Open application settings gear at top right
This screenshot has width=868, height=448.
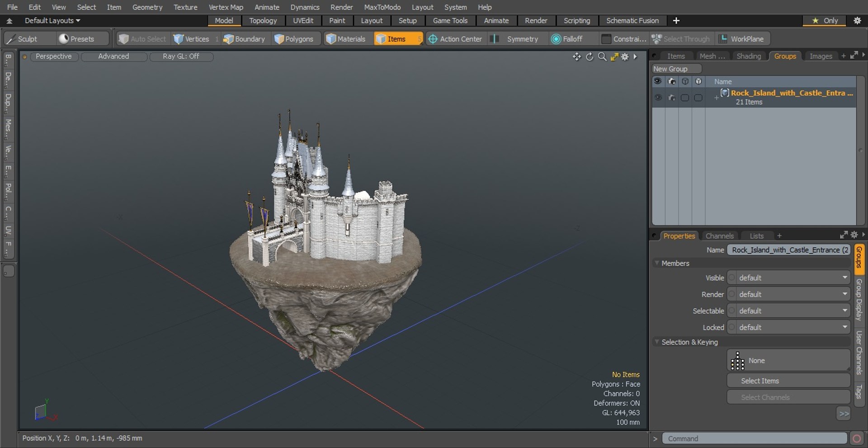pyautogui.click(x=857, y=20)
